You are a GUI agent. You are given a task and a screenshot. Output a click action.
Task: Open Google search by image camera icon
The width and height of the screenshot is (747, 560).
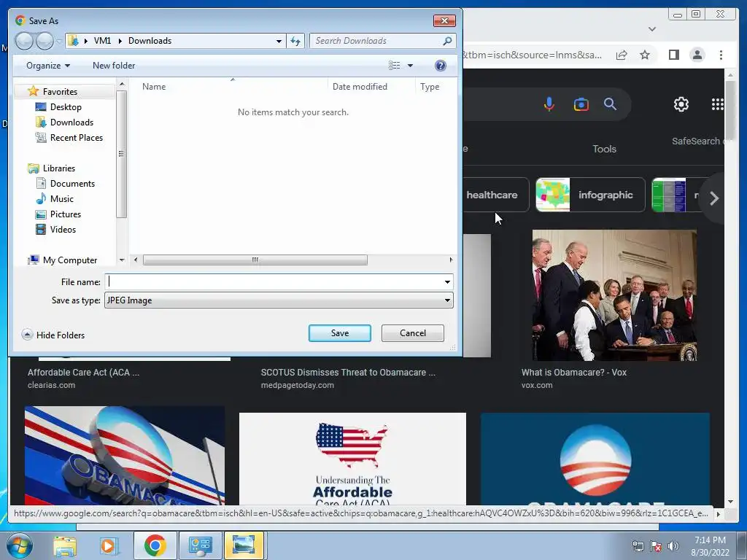(581, 104)
